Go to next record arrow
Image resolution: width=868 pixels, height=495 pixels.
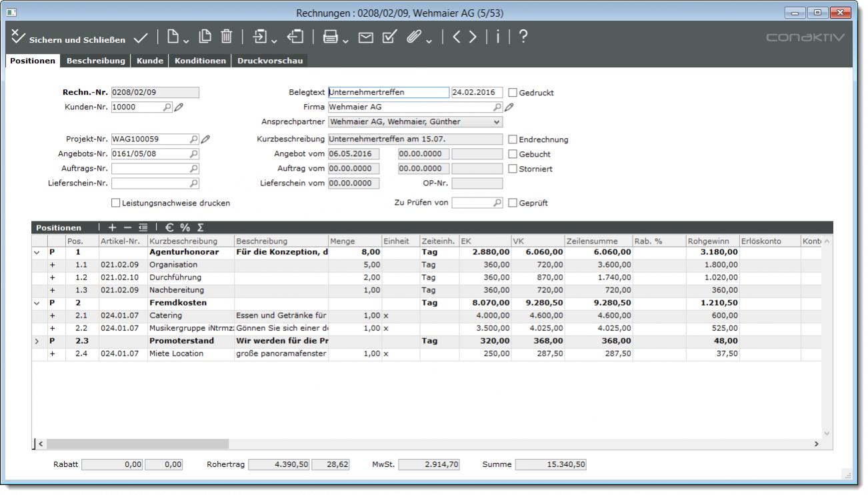pos(473,37)
